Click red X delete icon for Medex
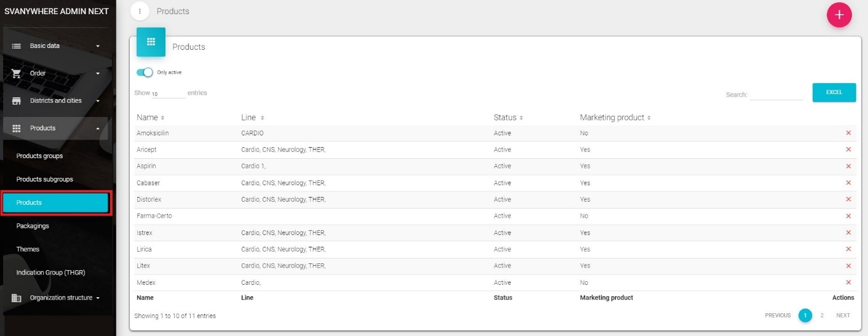 848,282
